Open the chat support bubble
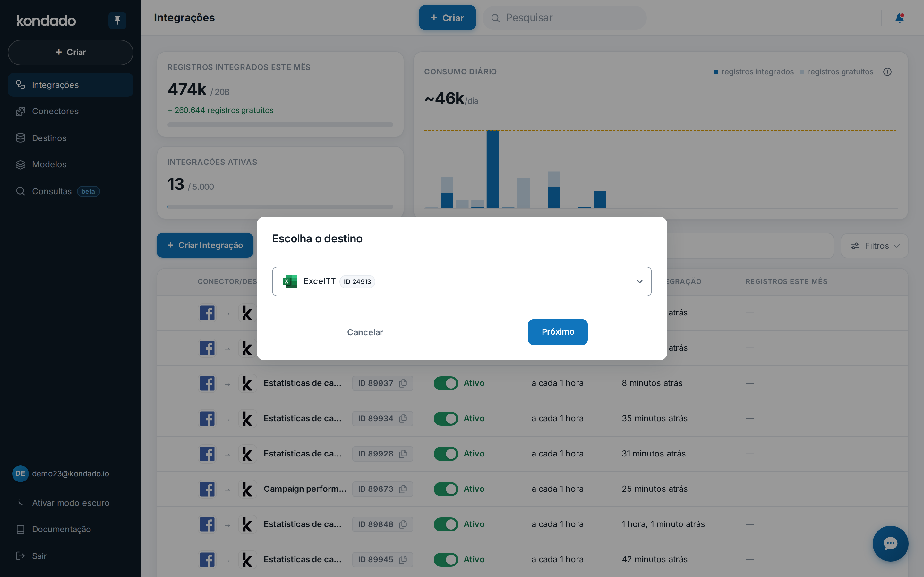Viewport: 924px width, 577px height. (x=890, y=543)
